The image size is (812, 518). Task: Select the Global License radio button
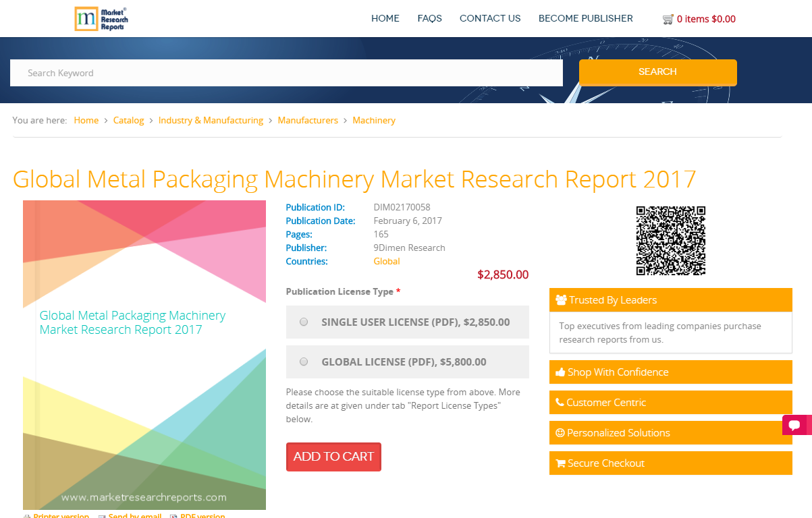click(304, 362)
